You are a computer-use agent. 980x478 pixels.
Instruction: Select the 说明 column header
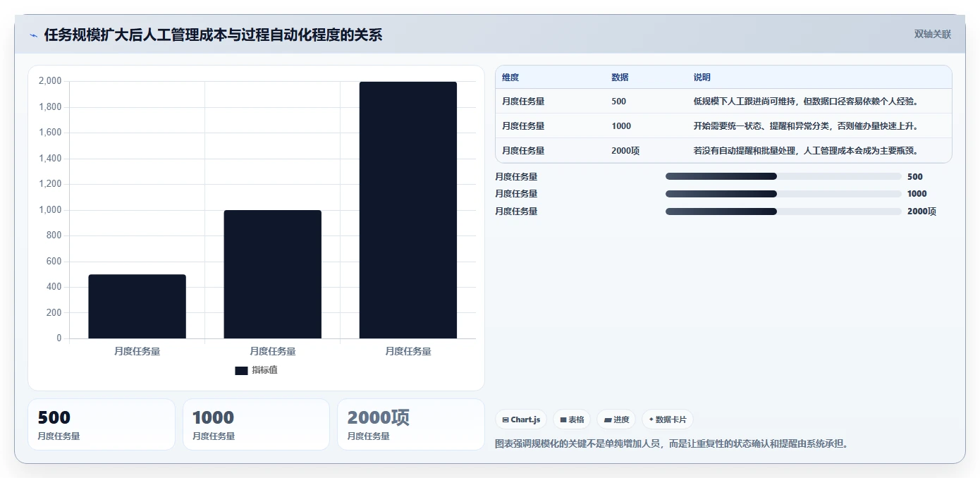pyautogui.click(x=702, y=78)
